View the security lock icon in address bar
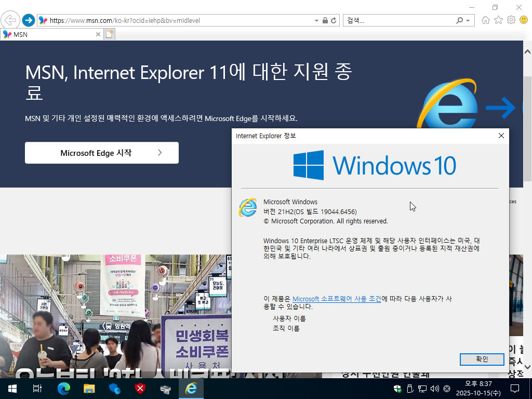Viewport: 532px width, 399px height. click(325, 20)
